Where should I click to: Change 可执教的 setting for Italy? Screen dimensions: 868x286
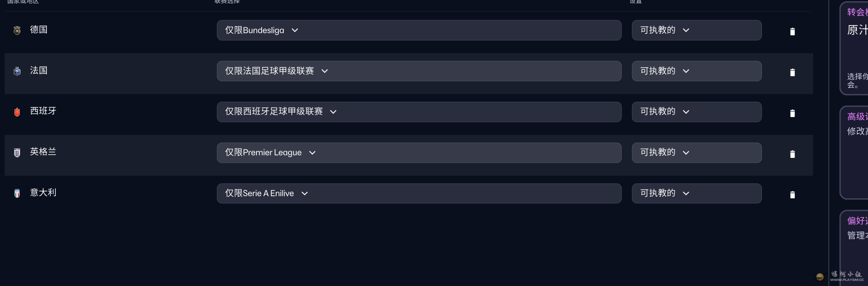coord(696,193)
